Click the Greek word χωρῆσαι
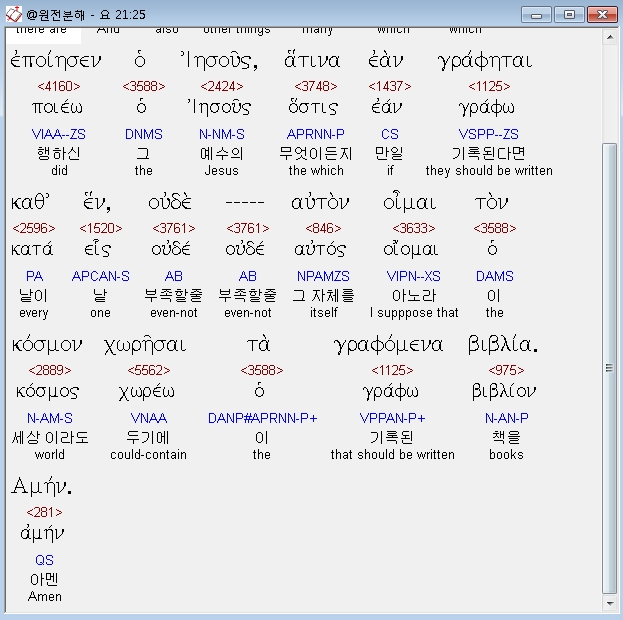This screenshot has width=623, height=620. pyautogui.click(x=145, y=345)
